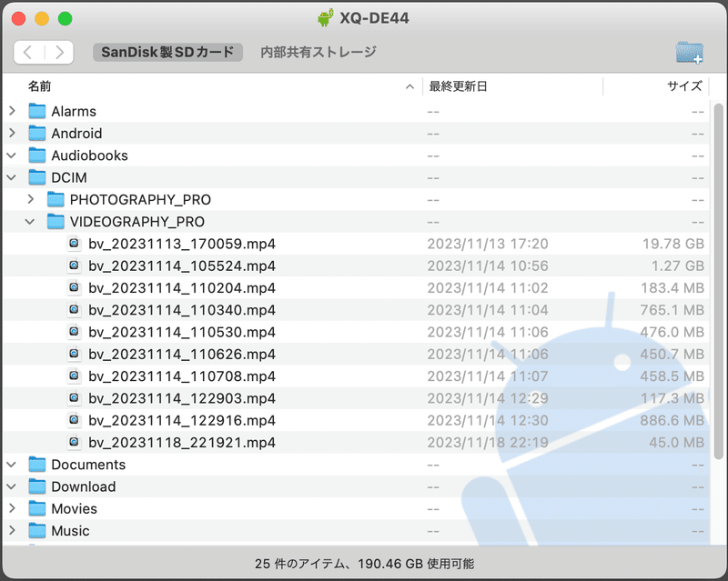Screen dimensions: 728x581
Task: Click status text 190.46 GB 使用可能
Action: pyautogui.click(x=416, y=564)
